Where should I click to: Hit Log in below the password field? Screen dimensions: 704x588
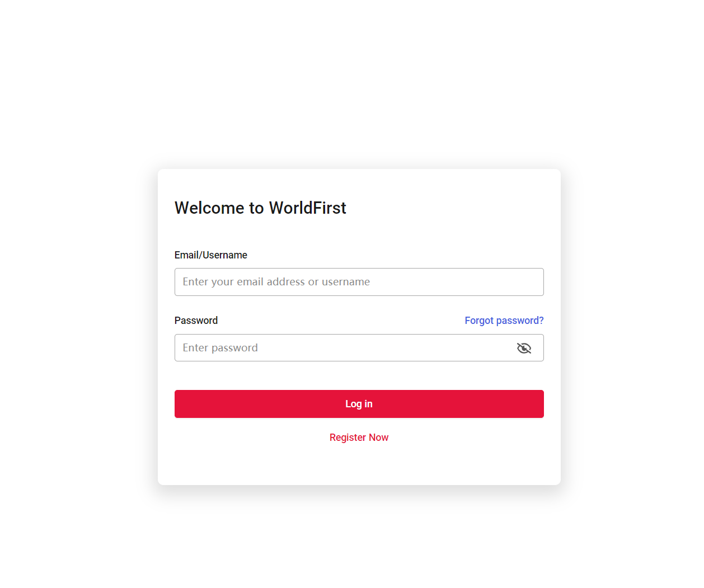359,404
